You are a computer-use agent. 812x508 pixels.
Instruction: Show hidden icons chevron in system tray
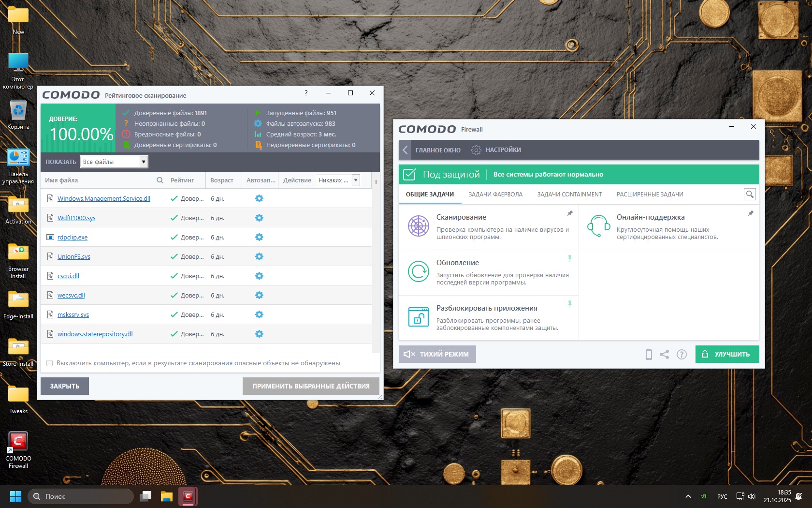688,496
